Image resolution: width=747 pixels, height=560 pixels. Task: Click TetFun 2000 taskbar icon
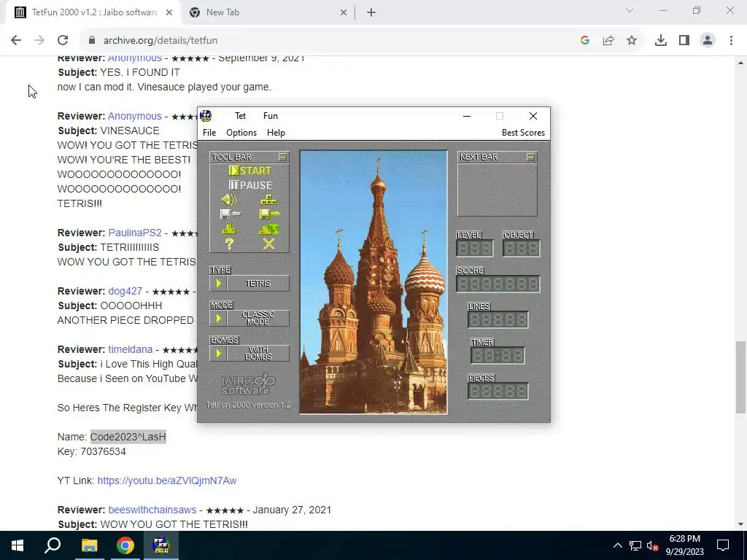click(x=161, y=545)
